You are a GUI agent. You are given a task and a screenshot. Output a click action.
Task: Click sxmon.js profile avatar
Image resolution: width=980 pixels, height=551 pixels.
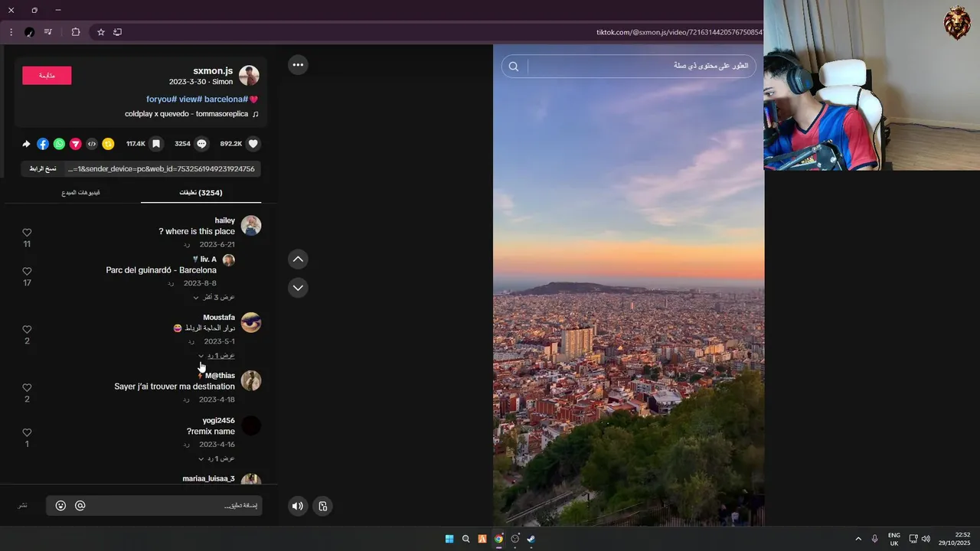[x=249, y=75]
